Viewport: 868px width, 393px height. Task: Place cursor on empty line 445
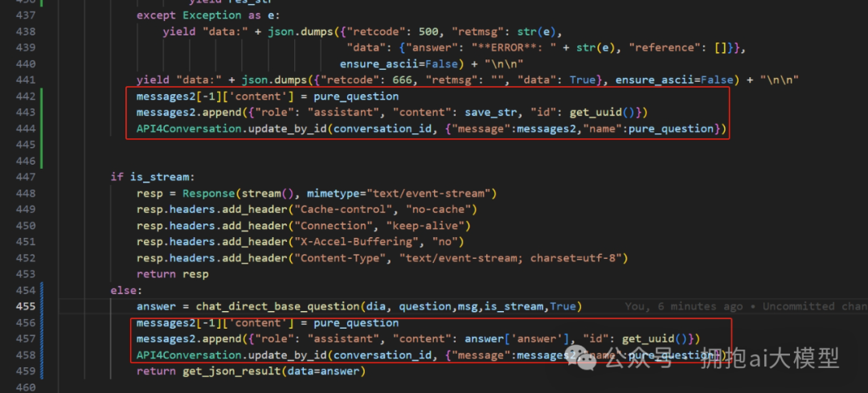(241, 145)
